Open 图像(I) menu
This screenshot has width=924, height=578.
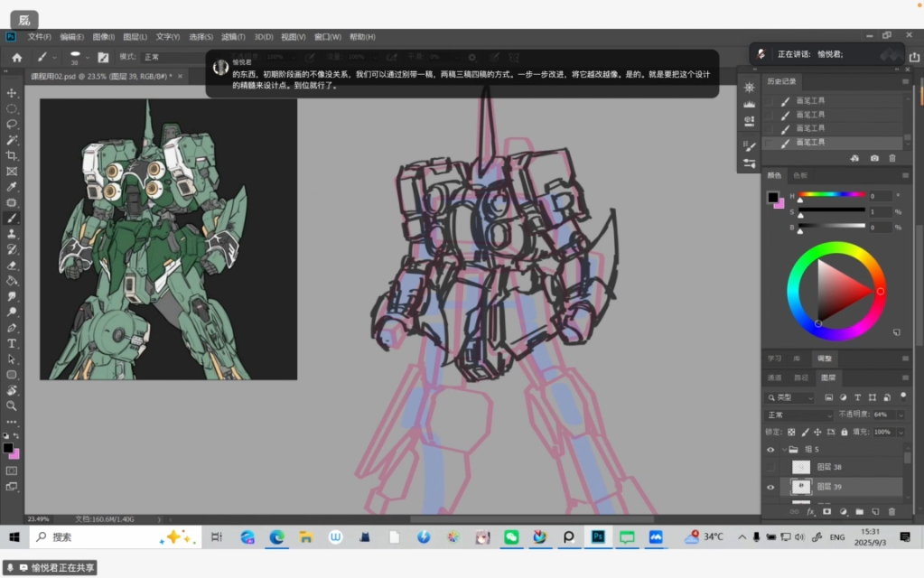[x=104, y=36]
